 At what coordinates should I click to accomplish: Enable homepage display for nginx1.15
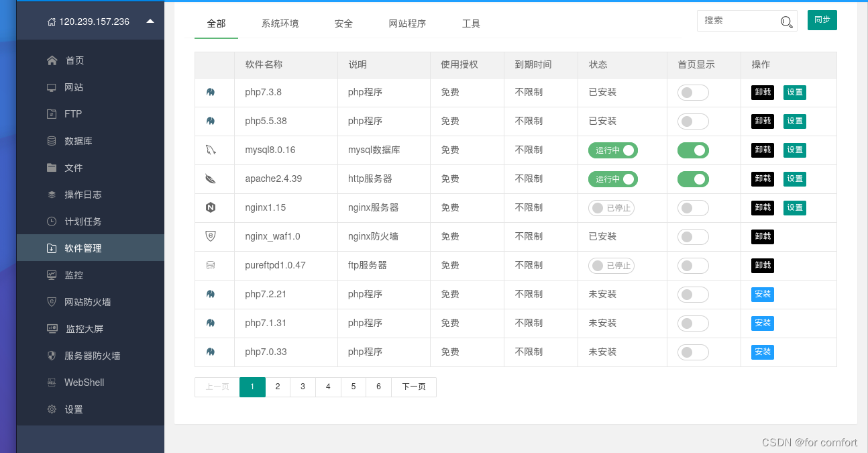[x=693, y=208]
